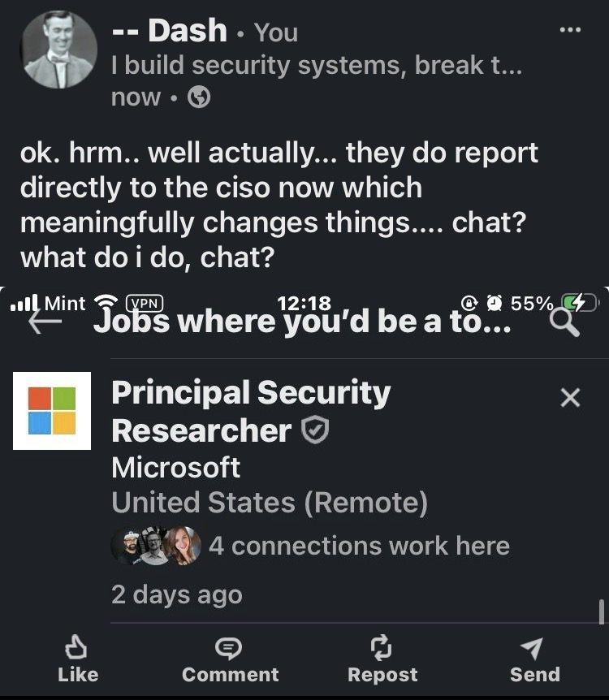609x700 pixels.
Task: Click the job list scrollbar handle
Action: pos(601,611)
